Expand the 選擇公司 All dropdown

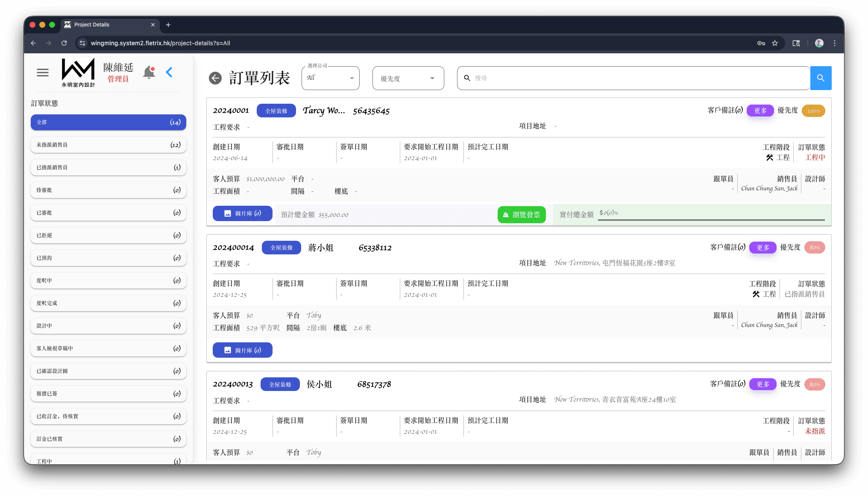[330, 78]
